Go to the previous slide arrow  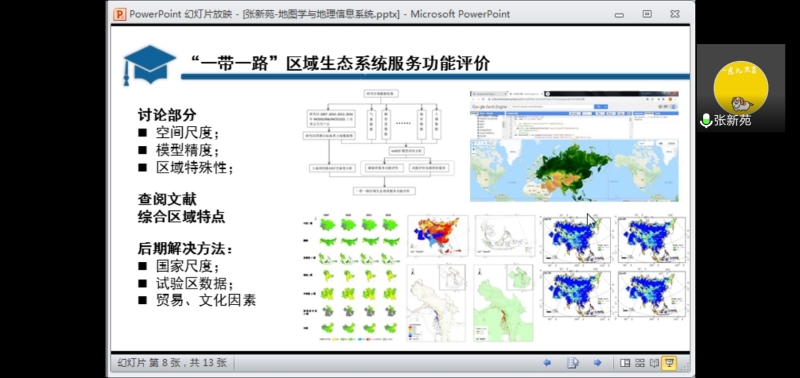(x=547, y=363)
